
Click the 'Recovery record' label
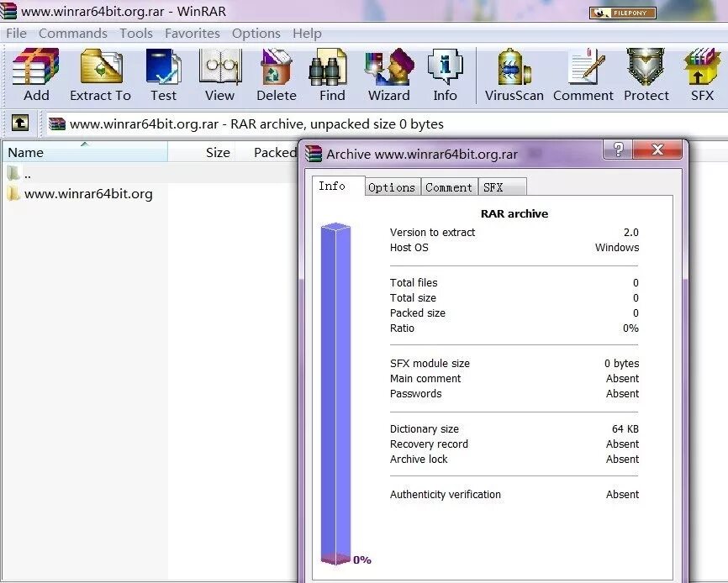tap(429, 444)
